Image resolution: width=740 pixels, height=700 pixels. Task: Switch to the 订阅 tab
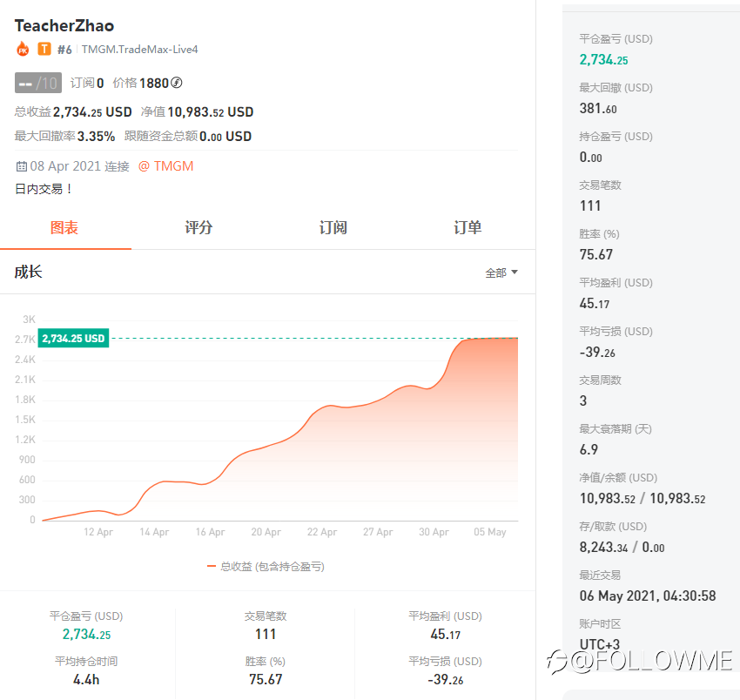333,228
